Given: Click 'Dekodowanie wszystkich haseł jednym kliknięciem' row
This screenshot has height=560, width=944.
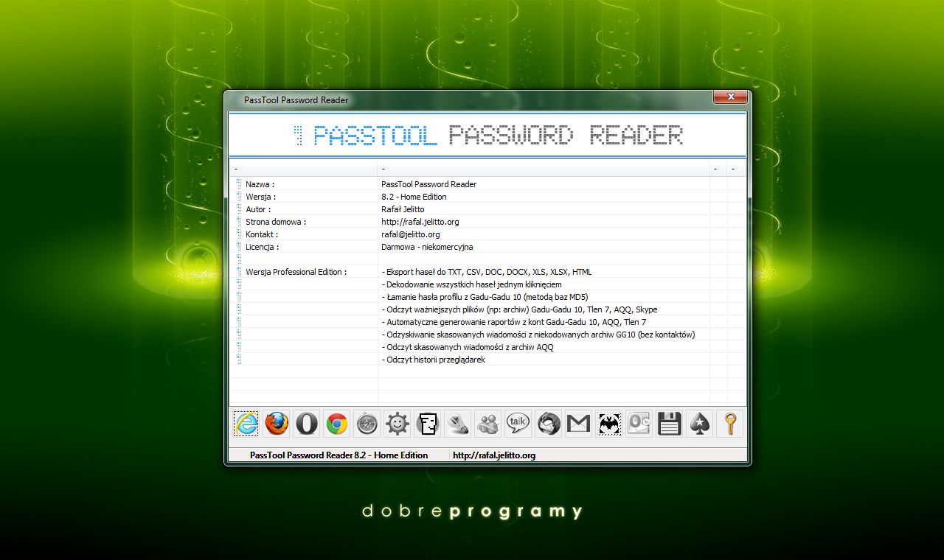Looking at the screenshot, I should point(472,284).
